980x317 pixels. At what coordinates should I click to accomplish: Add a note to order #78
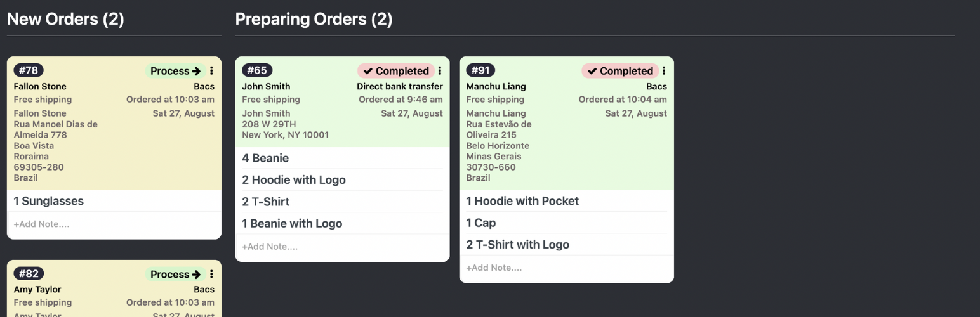pyautogui.click(x=42, y=224)
